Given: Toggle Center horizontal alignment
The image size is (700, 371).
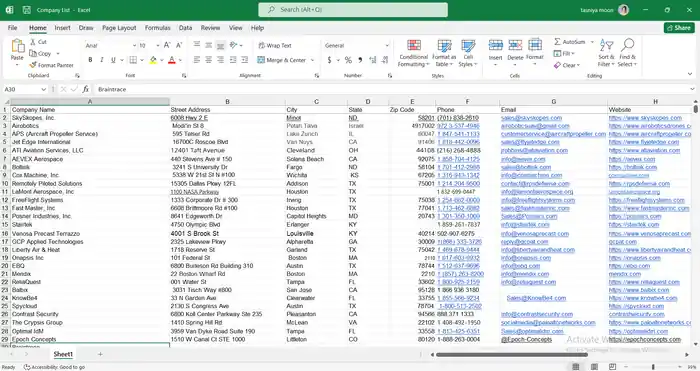Looking at the screenshot, I should click(x=208, y=60).
